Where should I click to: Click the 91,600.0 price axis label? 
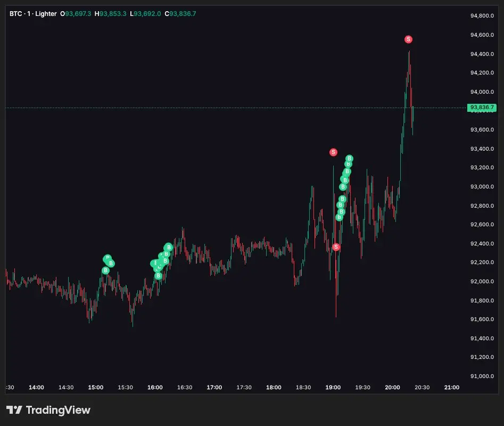[x=482, y=319]
